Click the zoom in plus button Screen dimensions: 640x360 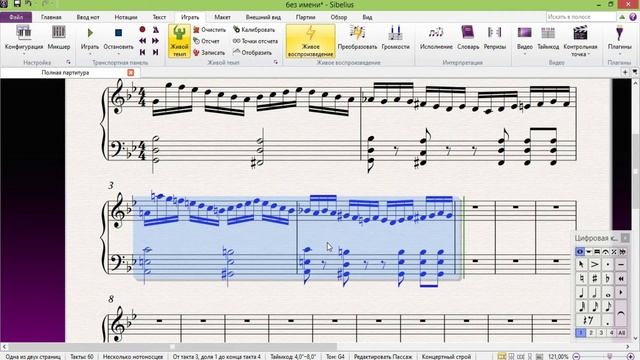[x=630, y=356]
